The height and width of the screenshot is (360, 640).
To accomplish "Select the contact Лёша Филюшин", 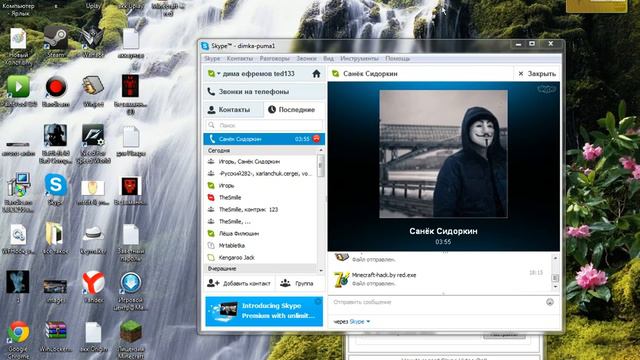I will (x=260, y=233).
